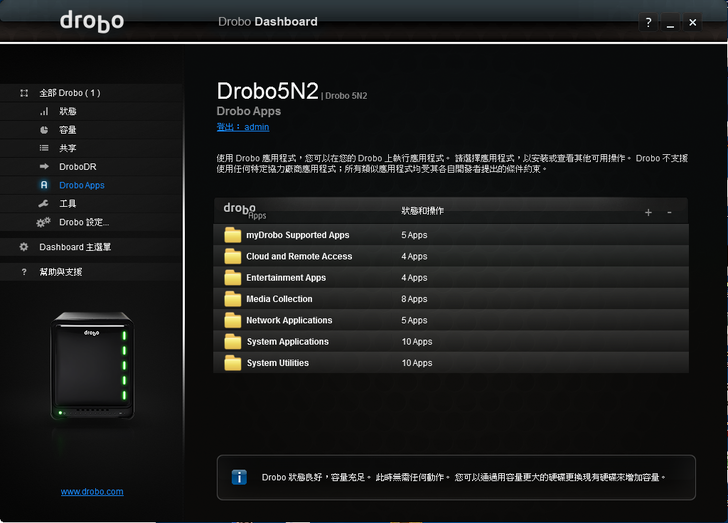Click the help and support question icon

click(x=24, y=272)
